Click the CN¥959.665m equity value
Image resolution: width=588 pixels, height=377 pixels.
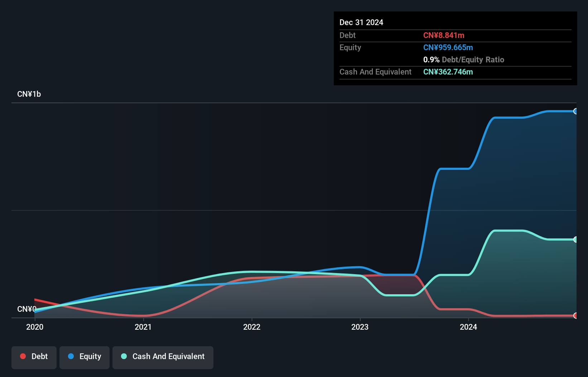tap(448, 47)
